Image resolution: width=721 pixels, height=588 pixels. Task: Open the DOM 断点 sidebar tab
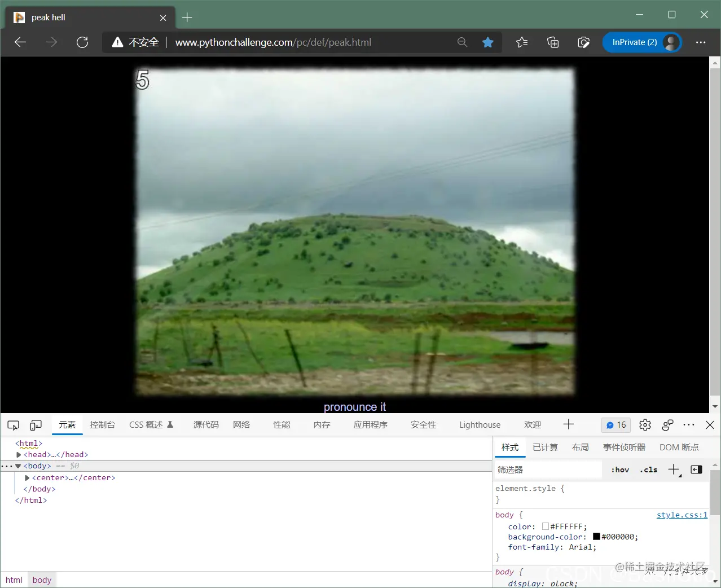point(679,447)
